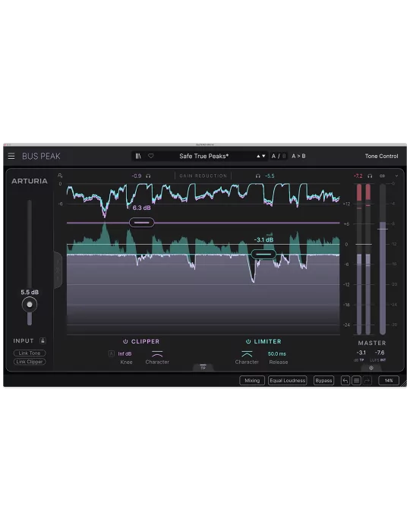Enable Link Clipper
Screen dimensions: 410x532
pos(30,362)
